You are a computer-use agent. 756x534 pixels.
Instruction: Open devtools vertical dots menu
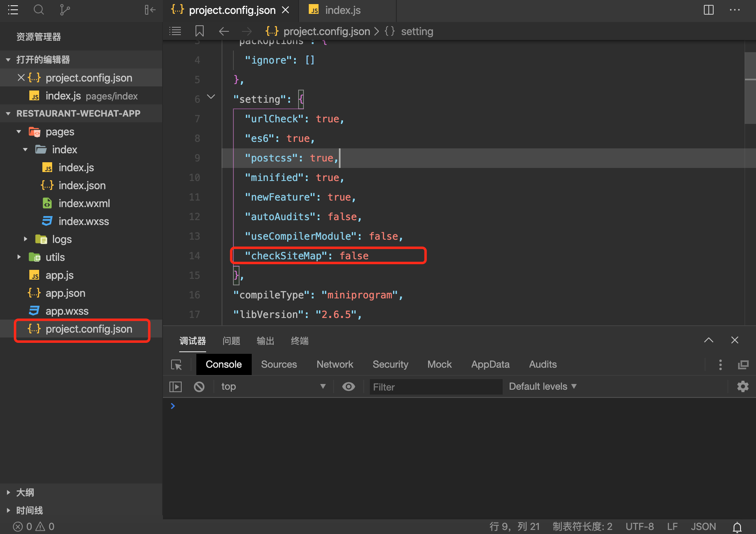720,364
